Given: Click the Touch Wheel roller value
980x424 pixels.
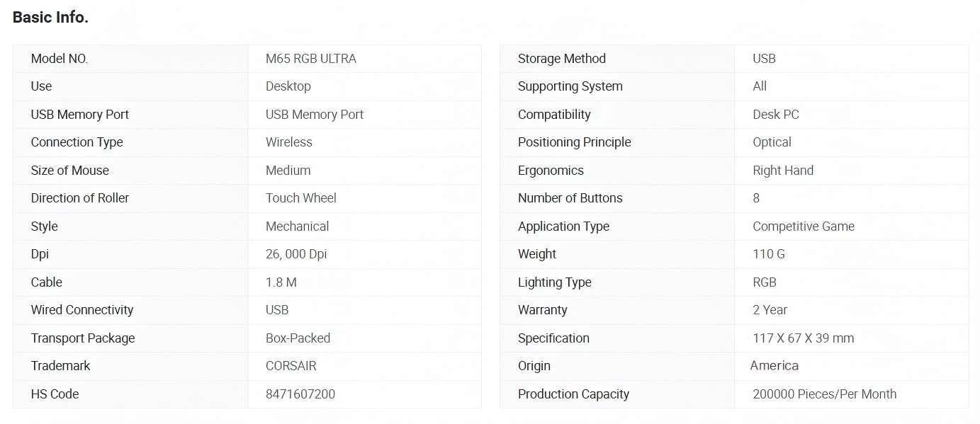Looking at the screenshot, I should [300, 198].
